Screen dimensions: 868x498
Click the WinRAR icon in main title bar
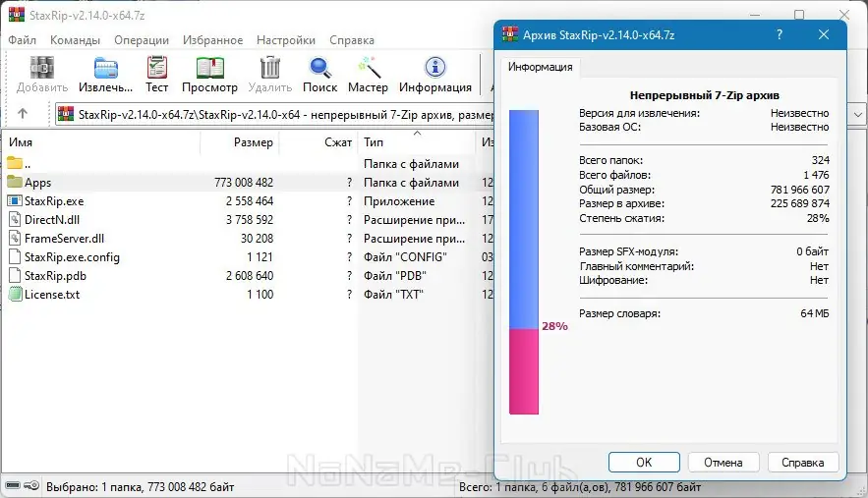[x=17, y=14]
